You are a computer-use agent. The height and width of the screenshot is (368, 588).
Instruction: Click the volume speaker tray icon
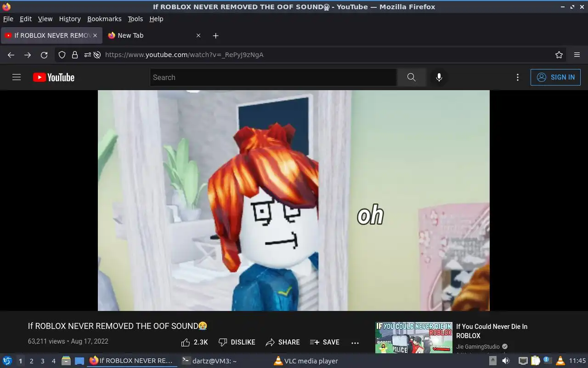coord(506,361)
